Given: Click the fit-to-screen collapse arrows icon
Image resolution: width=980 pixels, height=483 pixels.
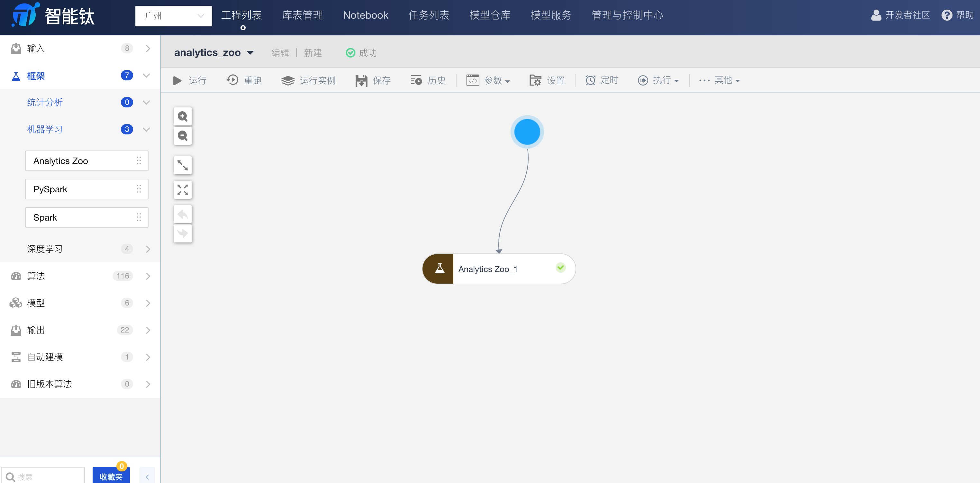Looking at the screenshot, I should tap(182, 189).
